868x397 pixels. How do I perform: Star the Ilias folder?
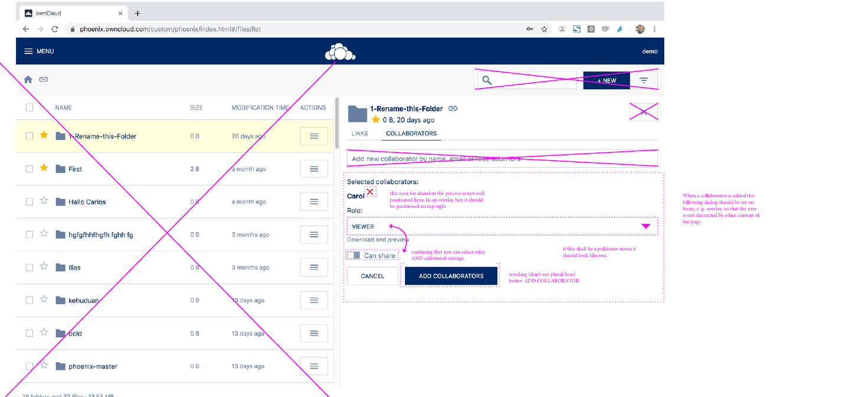point(44,267)
